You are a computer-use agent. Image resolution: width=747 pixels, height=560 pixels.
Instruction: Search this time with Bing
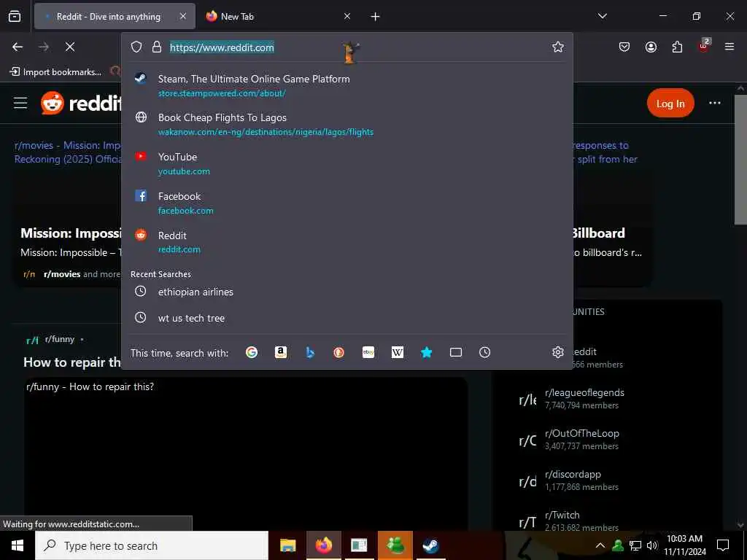pyautogui.click(x=310, y=352)
